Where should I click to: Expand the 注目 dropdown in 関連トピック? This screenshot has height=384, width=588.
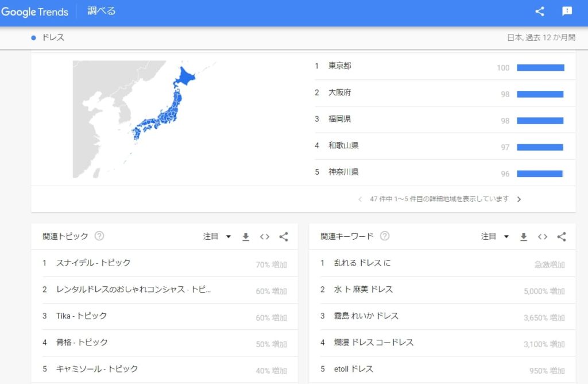(x=217, y=236)
